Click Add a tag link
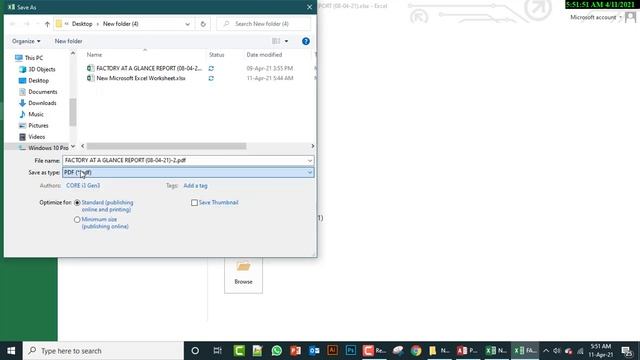The image size is (640, 360). [195, 186]
